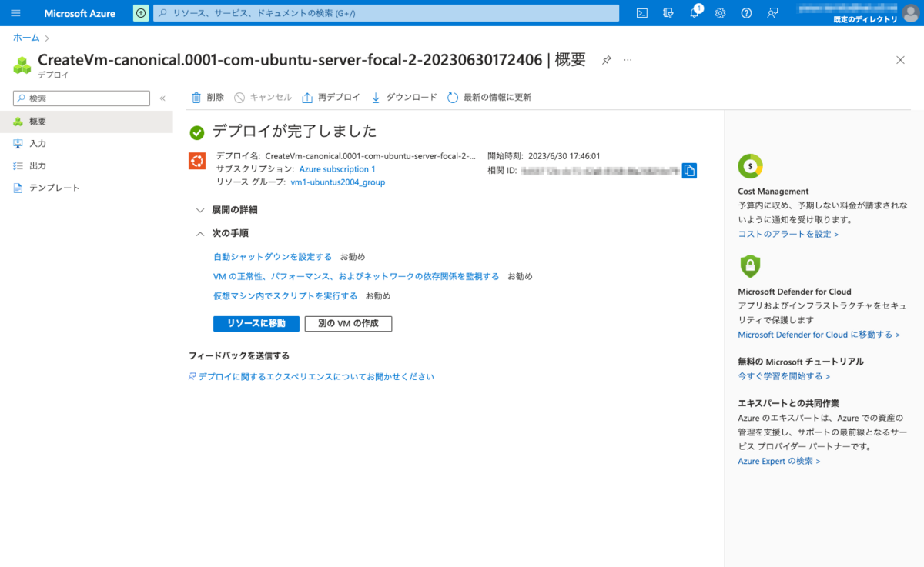Image resolution: width=924 pixels, height=567 pixels.
Task: Click the Cost Management icon
Action: pyautogui.click(x=750, y=165)
